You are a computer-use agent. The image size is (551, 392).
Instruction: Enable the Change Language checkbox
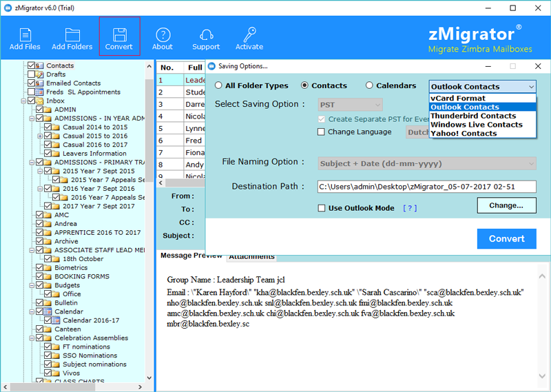point(321,132)
